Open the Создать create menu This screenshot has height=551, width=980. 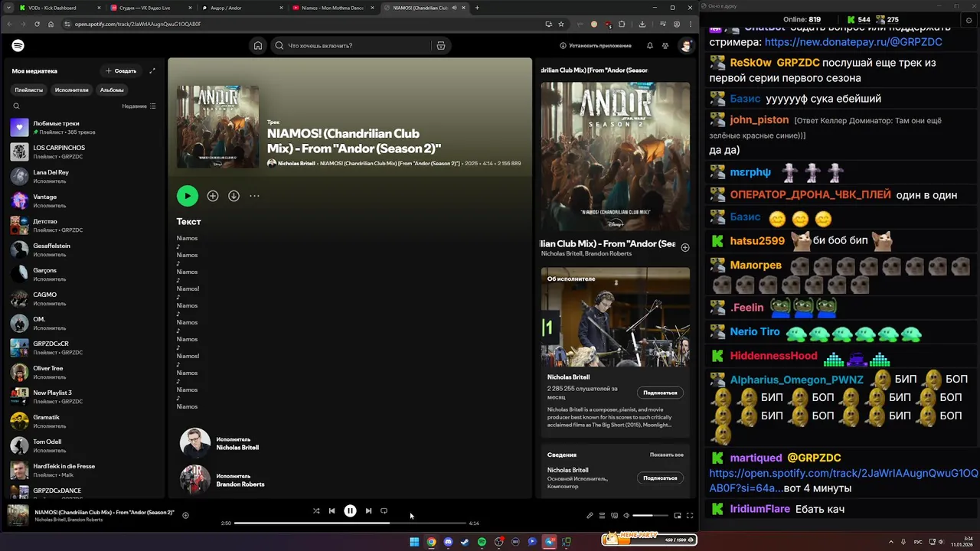click(121, 70)
